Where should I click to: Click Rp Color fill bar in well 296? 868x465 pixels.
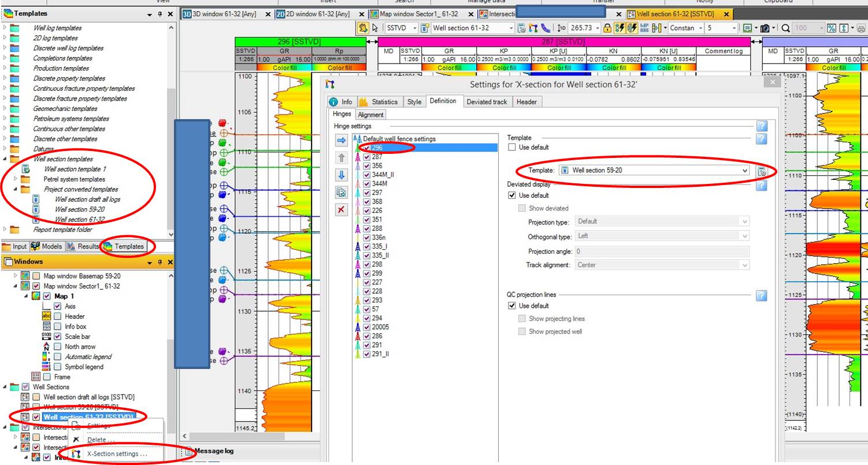tap(339, 68)
